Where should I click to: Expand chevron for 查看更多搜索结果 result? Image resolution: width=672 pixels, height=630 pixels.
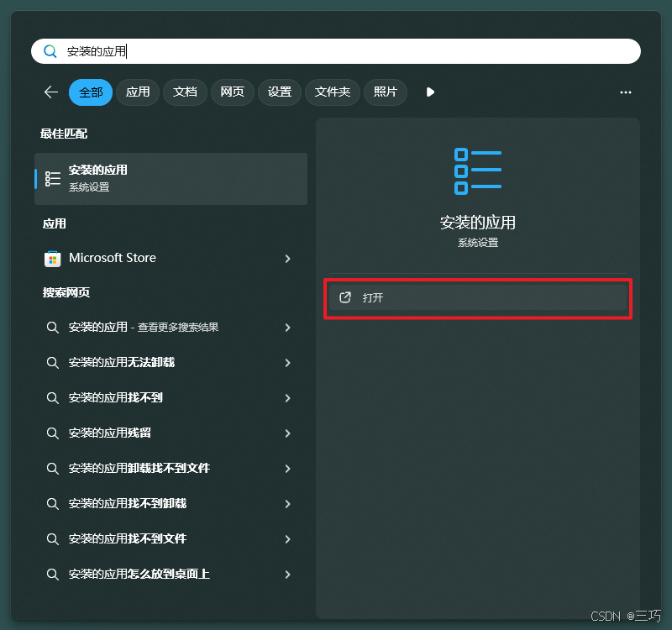(287, 328)
